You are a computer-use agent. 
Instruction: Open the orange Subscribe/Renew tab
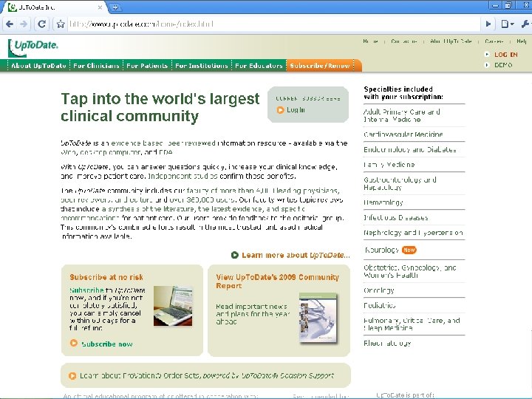[320, 66]
